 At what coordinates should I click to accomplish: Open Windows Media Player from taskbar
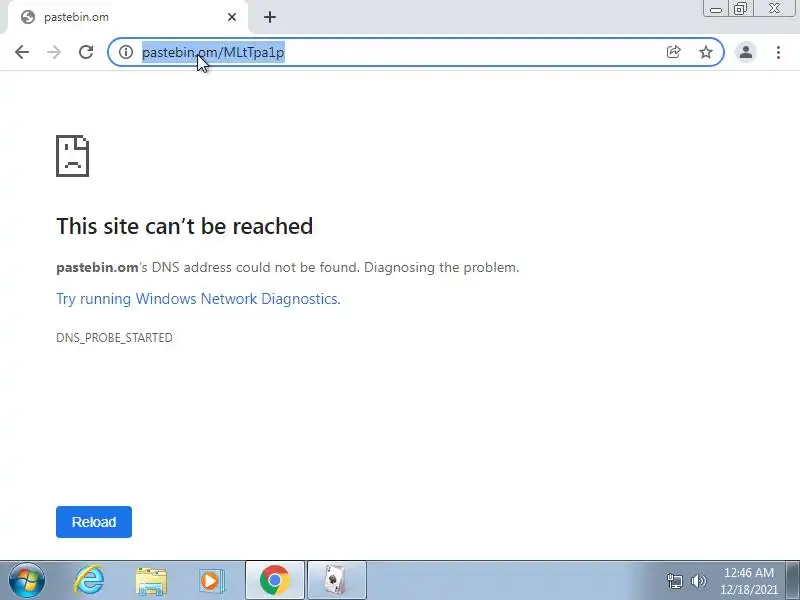tap(211, 581)
